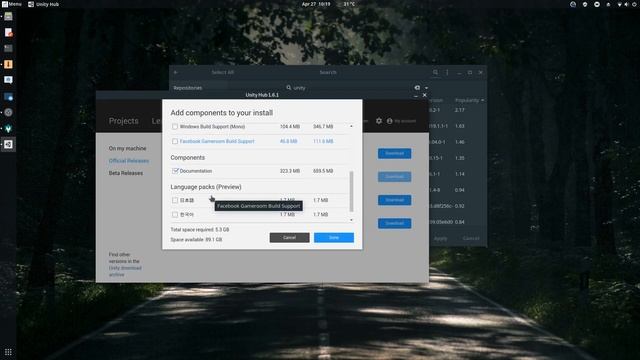Open the volume speaker tray icon

[627, 4]
